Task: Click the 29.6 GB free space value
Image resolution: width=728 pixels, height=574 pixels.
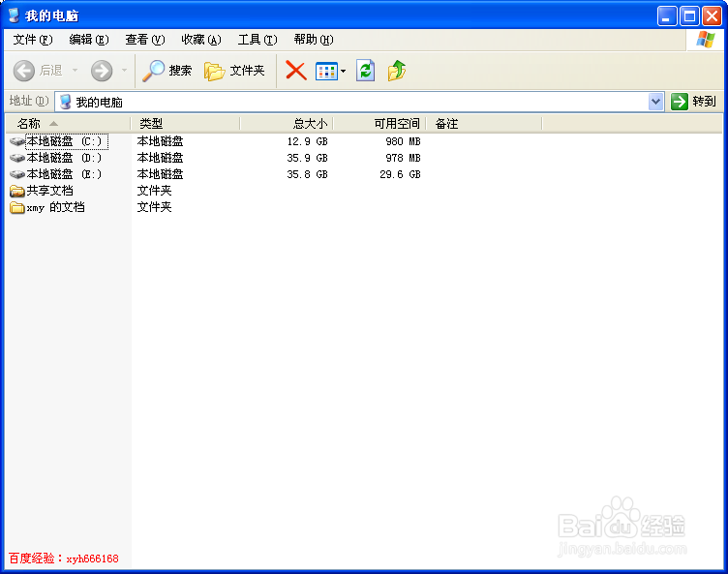Action: [400, 174]
